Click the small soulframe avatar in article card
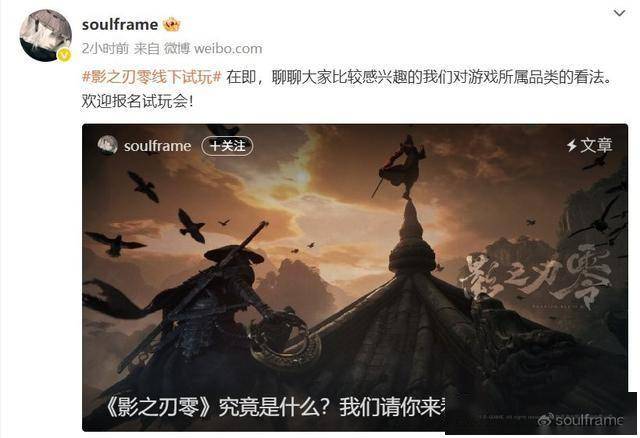Viewport: 640px width, 438px height. click(x=107, y=145)
